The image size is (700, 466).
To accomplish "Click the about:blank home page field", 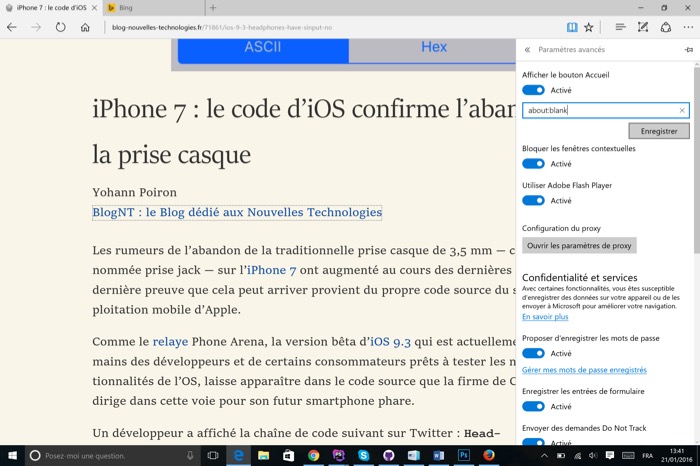I will [600, 111].
